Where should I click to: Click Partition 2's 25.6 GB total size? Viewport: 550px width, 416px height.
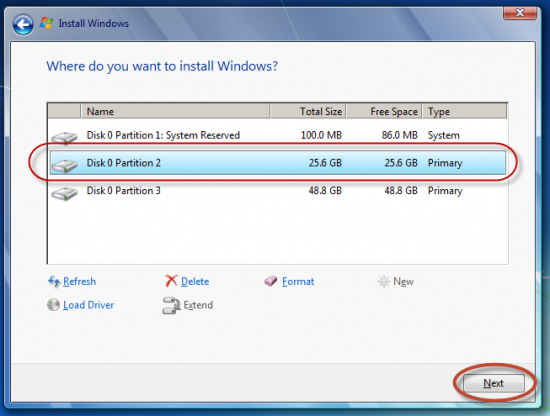pos(325,163)
